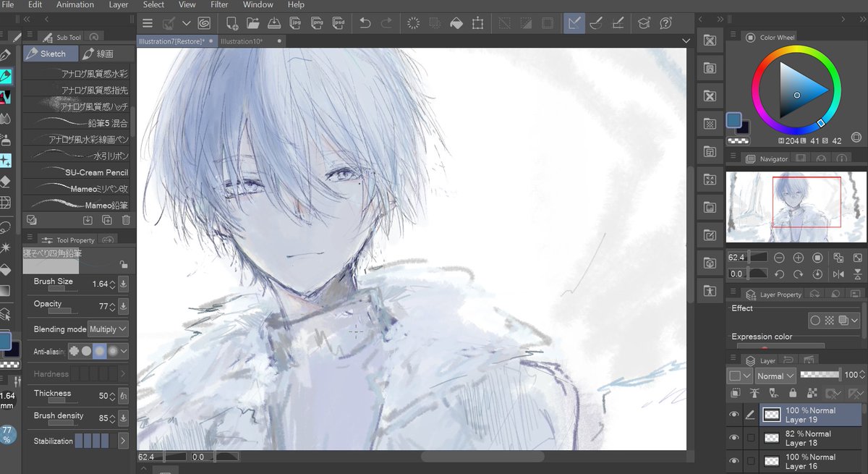Viewport: 868px width, 474px height.
Task: Open the Brush Size dynamics button
Action: (x=123, y=284)
